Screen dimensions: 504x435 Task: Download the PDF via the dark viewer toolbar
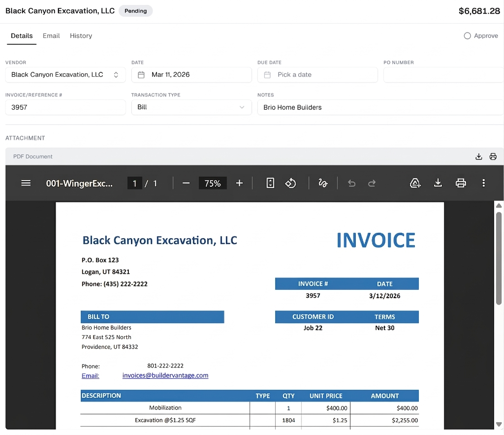(x=438, y=183)
